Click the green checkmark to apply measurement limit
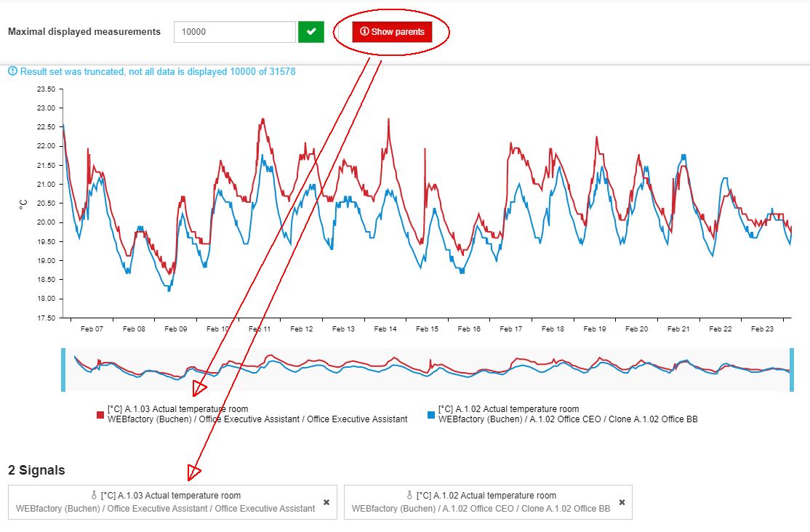This screenshot has width=810, height=532. [310, 32]
